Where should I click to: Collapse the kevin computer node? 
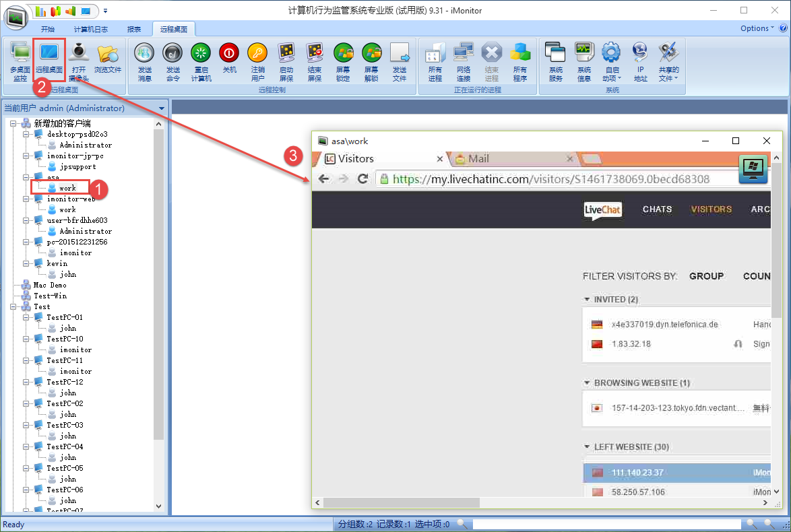[x=26, y=264]
